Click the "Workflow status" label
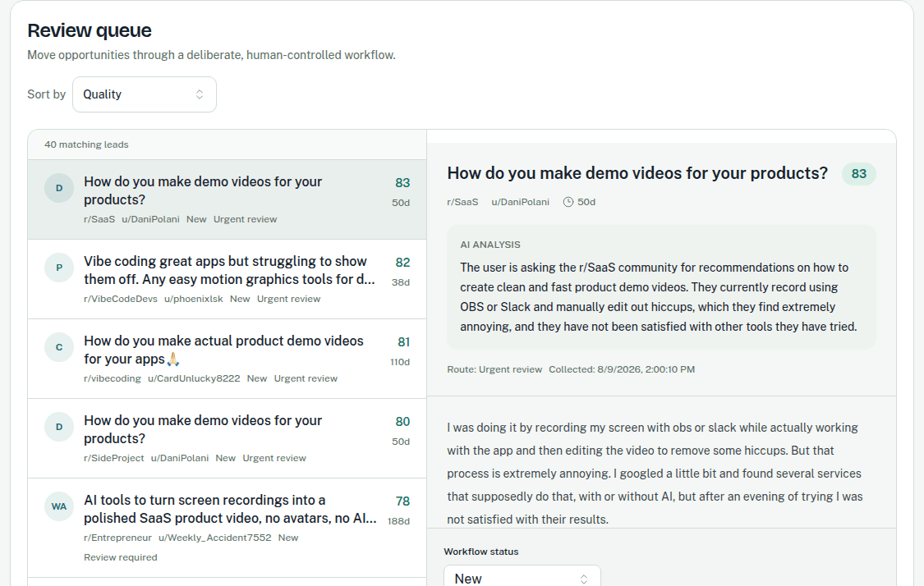The image size is (924, 586). [480, 552]
